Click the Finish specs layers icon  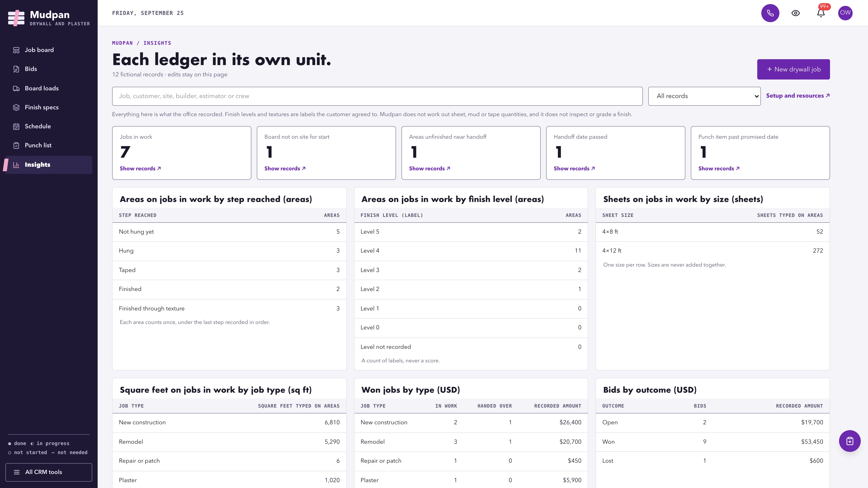click(x=16, y=108)
